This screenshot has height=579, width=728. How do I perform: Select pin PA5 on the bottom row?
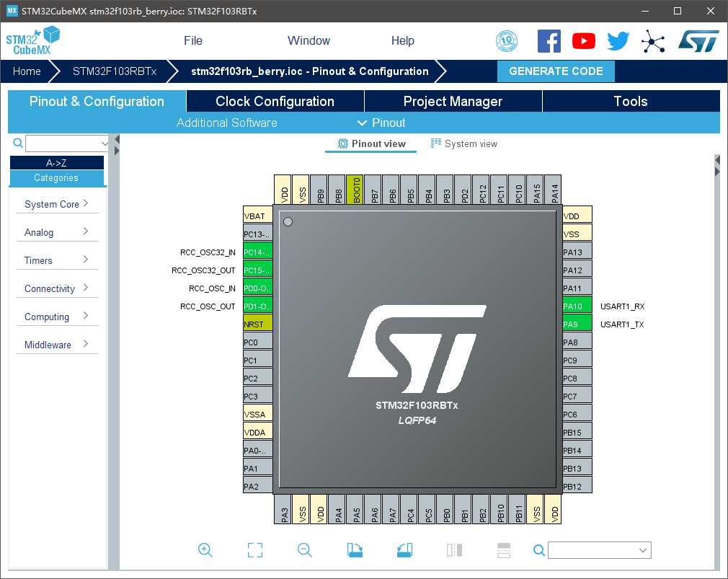tap(355, 509)
